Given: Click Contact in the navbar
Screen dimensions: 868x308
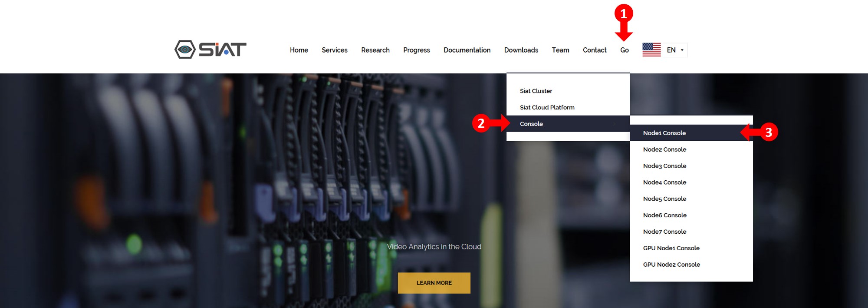Looking at the screenshot, I should 594,50.
